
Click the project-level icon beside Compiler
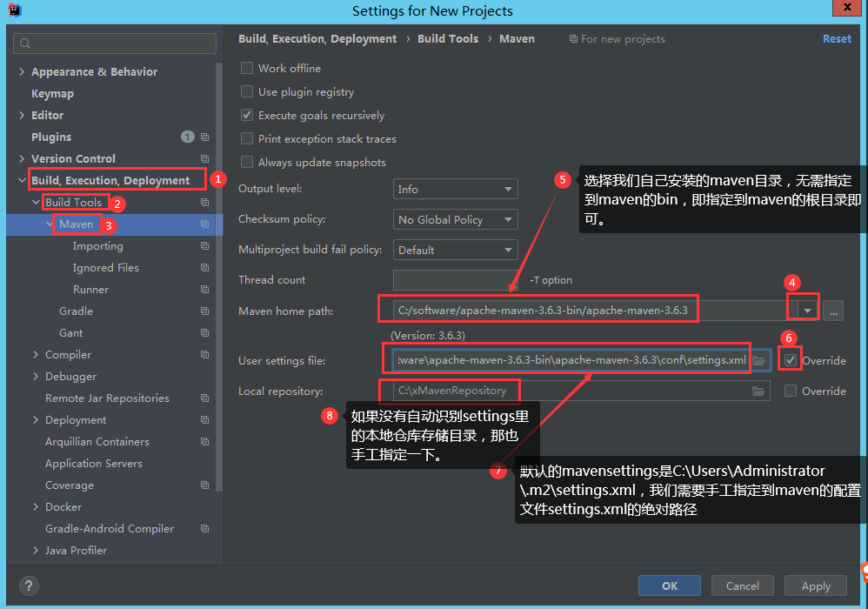tap(204, 354)
